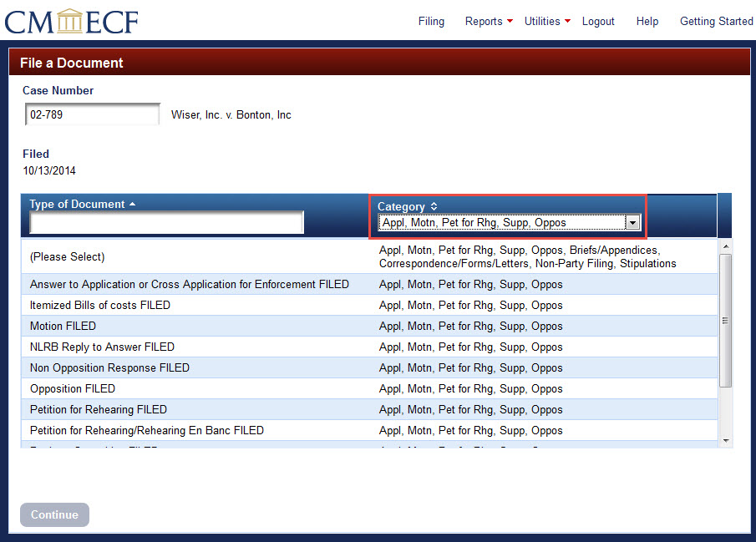This screenshot has height=542, width=756.
Task: Select Non Opposition Response FILED
Action: (369, 367)
